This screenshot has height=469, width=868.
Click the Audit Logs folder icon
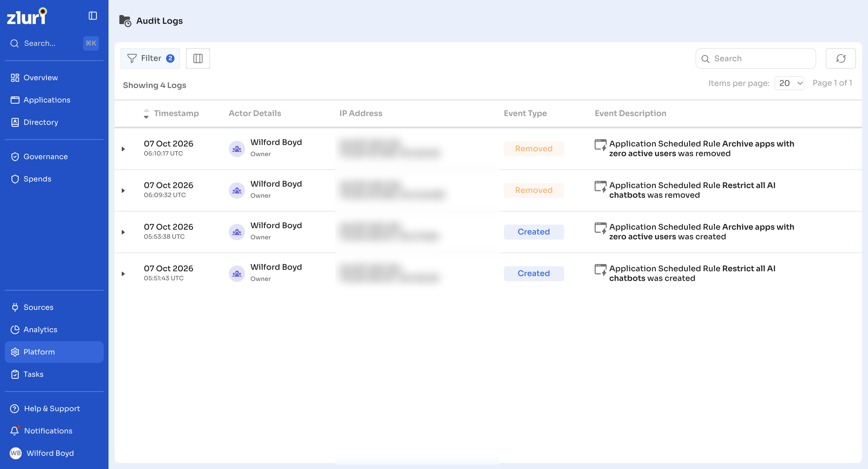click(125, 21)
